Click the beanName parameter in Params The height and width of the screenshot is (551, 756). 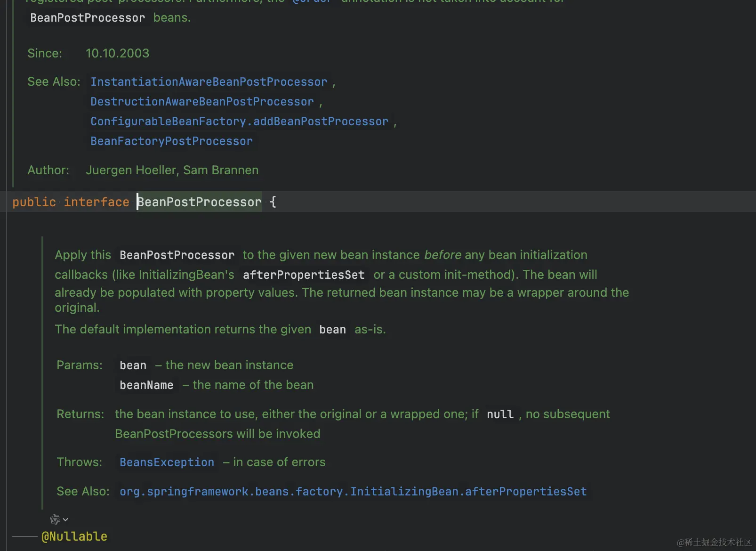click(x=146, y=385)
